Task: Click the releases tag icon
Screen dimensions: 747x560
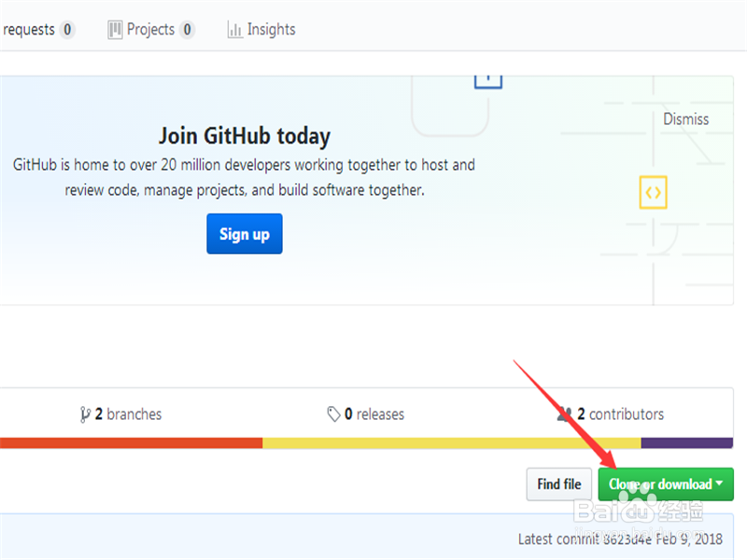Action: pos(333,414)
